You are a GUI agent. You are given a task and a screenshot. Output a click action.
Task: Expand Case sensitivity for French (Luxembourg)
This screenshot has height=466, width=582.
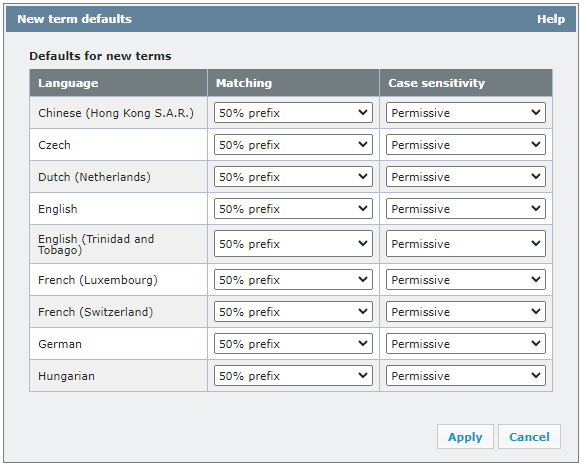pos(466,279)
